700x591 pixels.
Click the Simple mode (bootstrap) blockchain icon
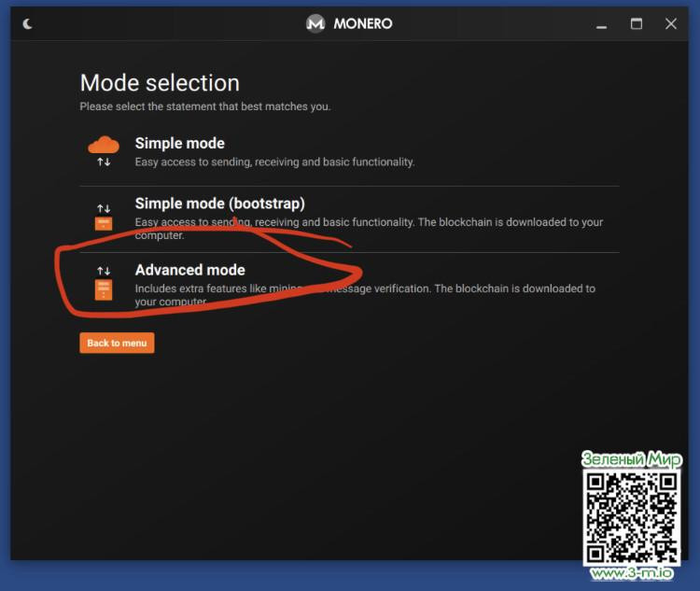(104, 223)
